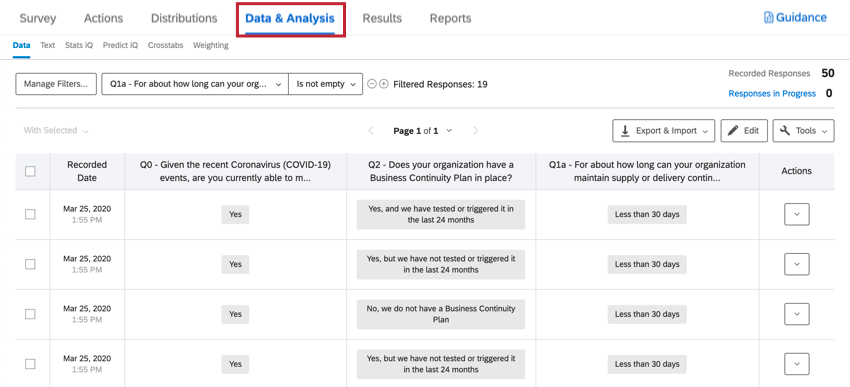Expand Actions dropdown for the second response
This screenshot has height=387, width=850.
click(797, 264)
